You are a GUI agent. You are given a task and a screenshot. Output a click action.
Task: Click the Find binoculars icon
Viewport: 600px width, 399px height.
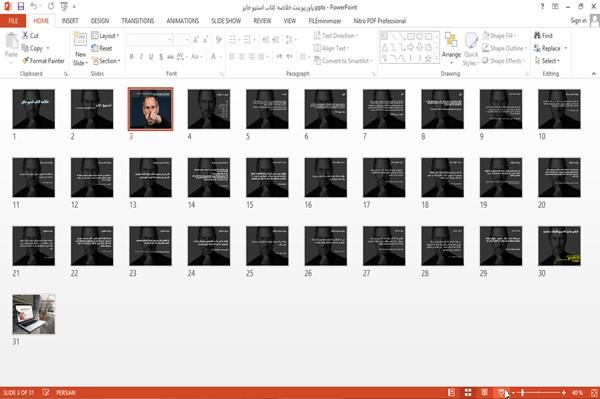pyautogui.click(x=538, y=36)
